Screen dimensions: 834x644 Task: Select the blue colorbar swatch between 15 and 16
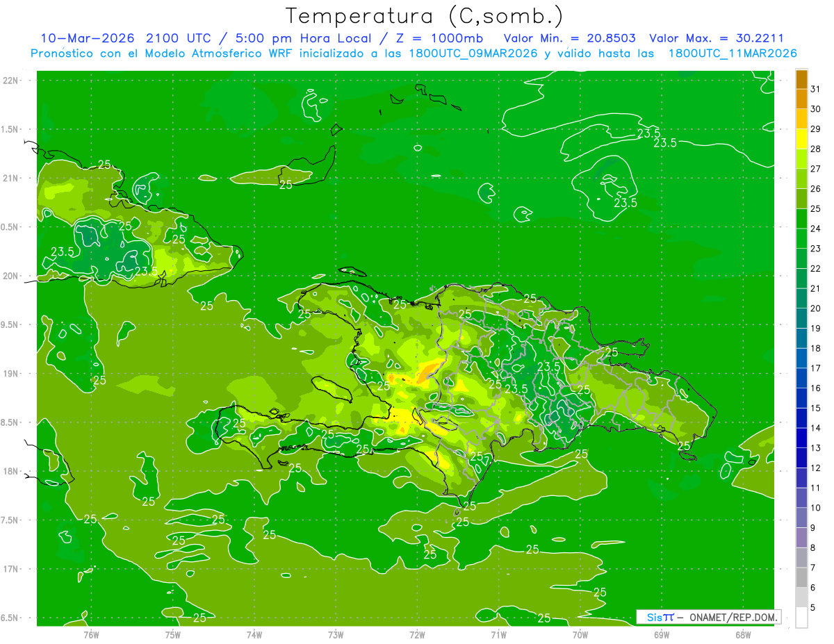tap(801, 398)
